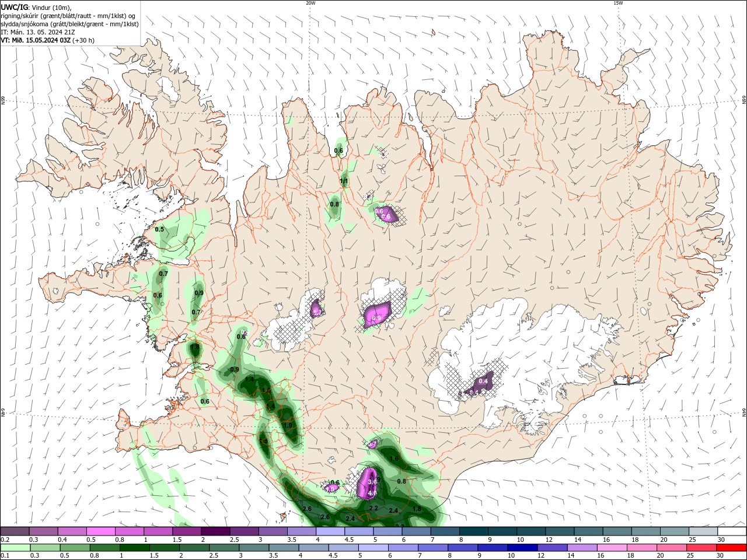Click the 4.0 snow value on the southern glacier

point(372,493)
